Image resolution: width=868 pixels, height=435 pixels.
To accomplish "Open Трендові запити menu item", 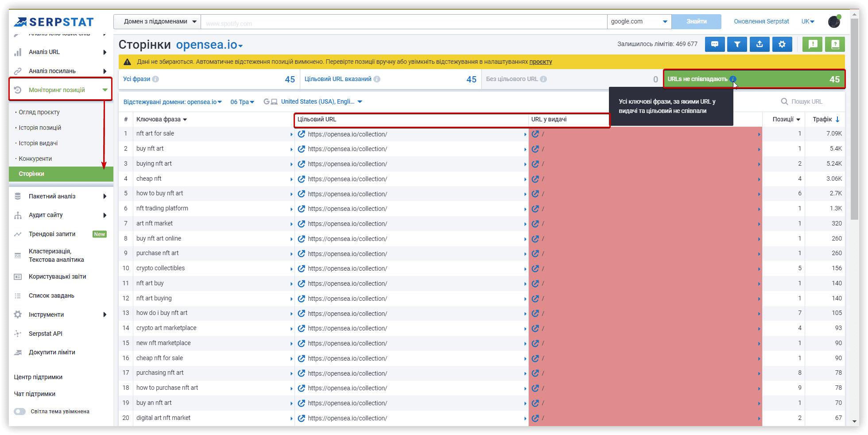I will (x=52, y=234).
